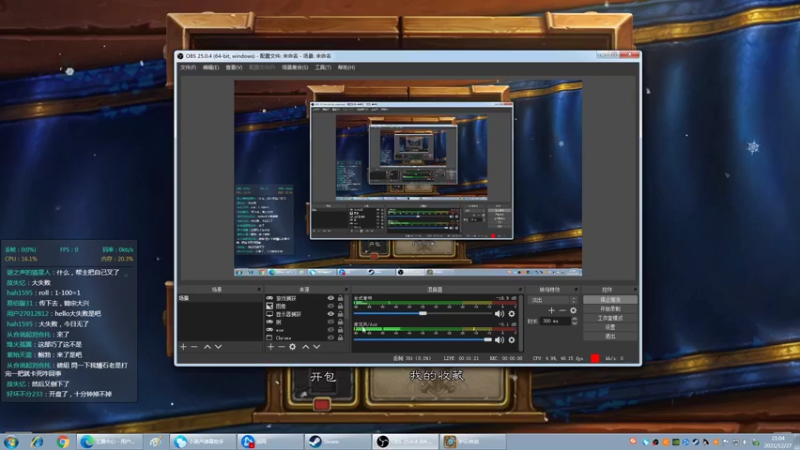Toggle visibility of first game capture source

331,298
